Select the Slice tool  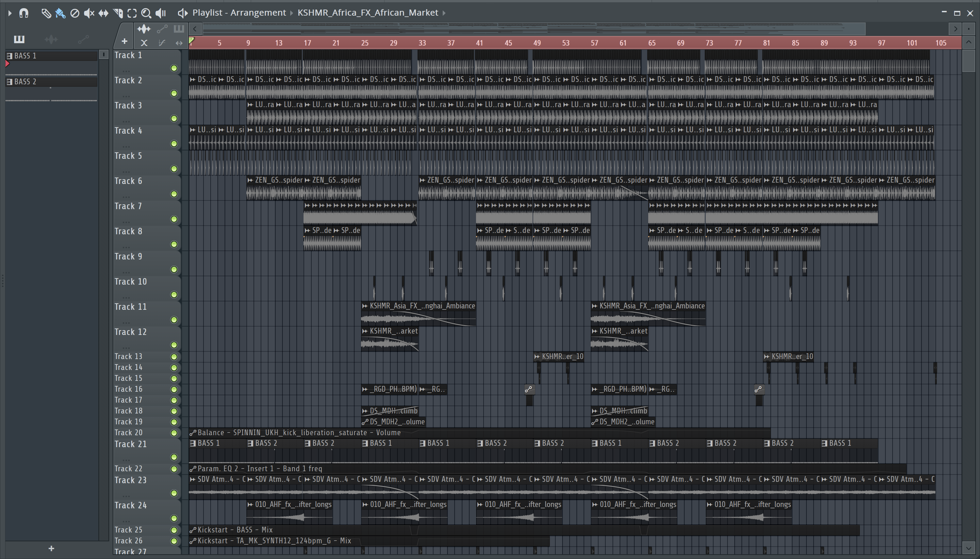coord(118,14)
